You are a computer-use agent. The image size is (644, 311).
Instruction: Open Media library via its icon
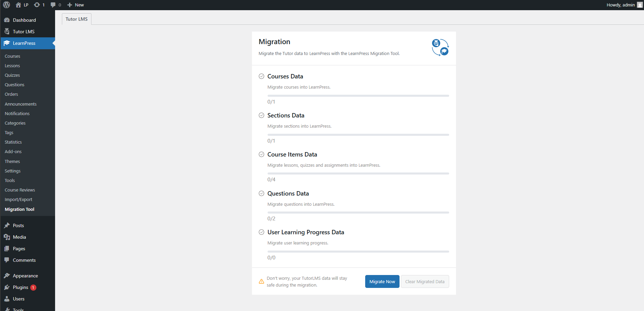7,237
